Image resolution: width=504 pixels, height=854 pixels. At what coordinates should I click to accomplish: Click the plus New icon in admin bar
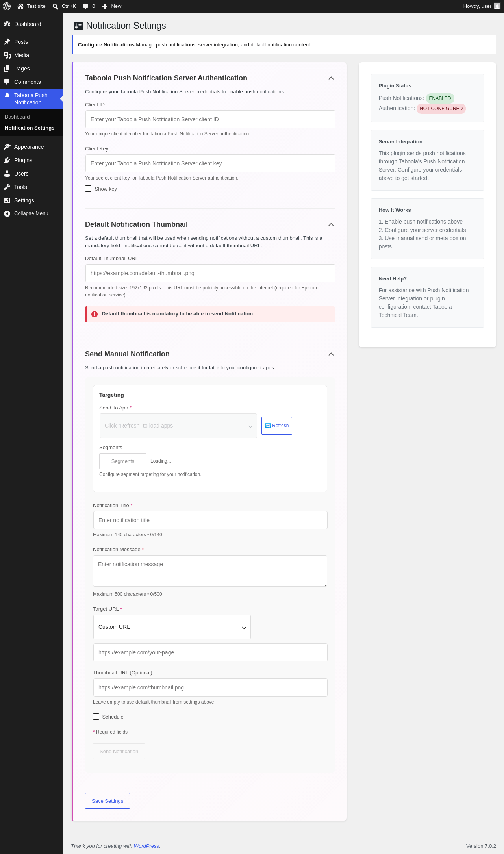coord(105,6)
